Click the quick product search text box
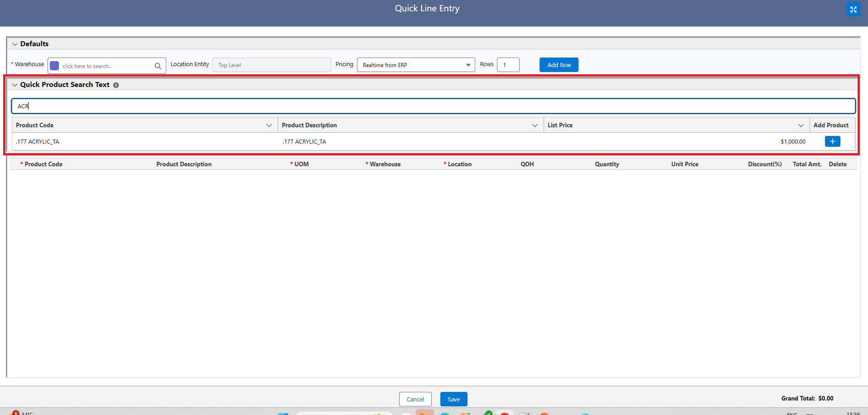The width and height of the screenshot is (868, 415). coord(433,106)
